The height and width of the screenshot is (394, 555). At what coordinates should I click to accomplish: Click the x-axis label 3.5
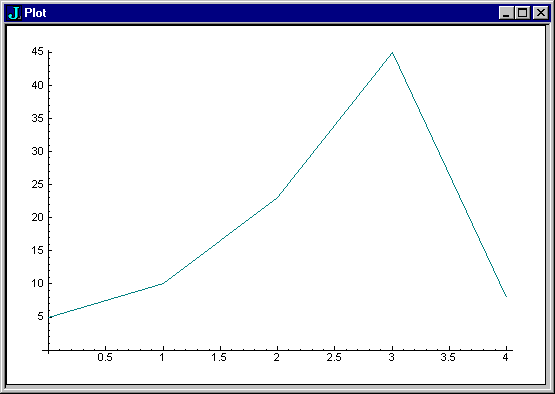point(448,358)
